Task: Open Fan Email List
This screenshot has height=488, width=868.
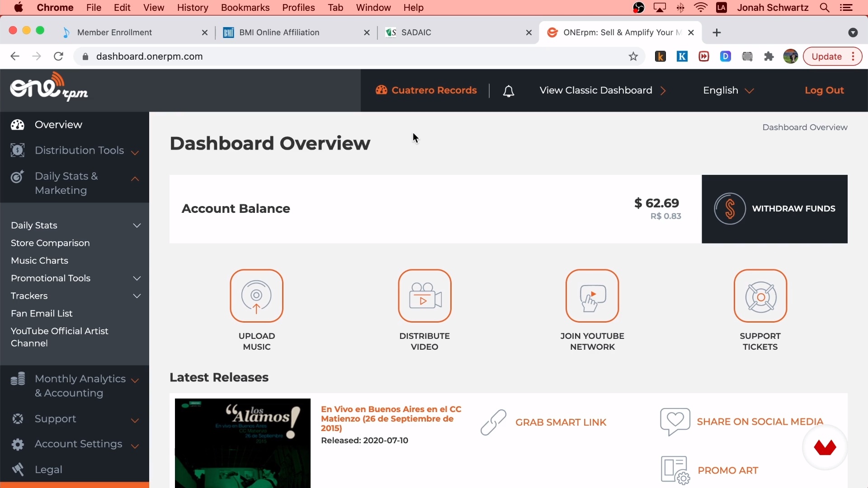Action: click(42, 314)
